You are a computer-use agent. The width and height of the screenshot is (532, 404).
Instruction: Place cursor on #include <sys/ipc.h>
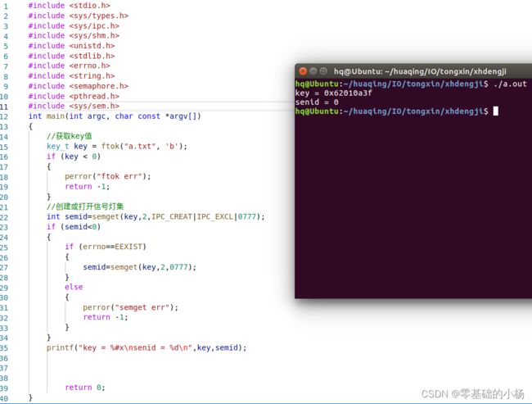[x=74, y=26]
